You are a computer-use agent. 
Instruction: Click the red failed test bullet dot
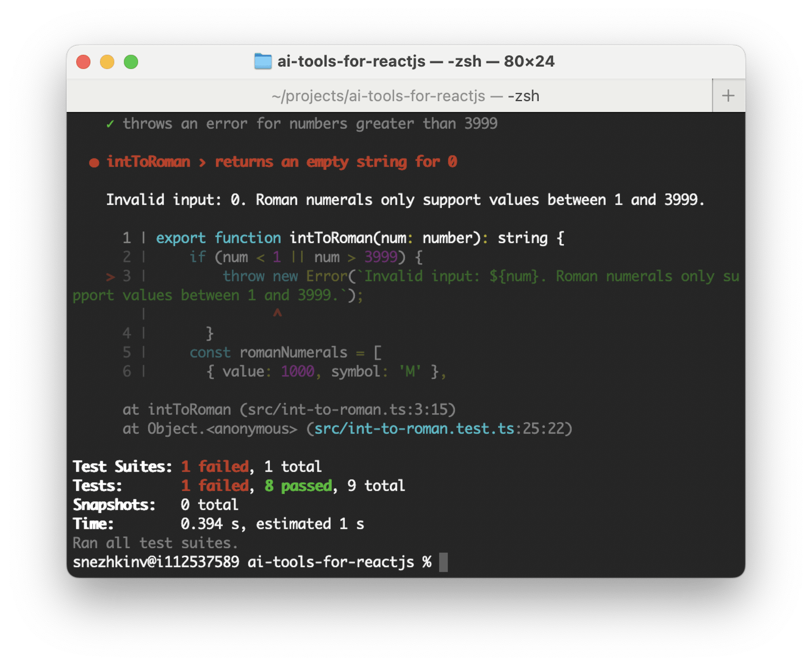tap(94, 163)
